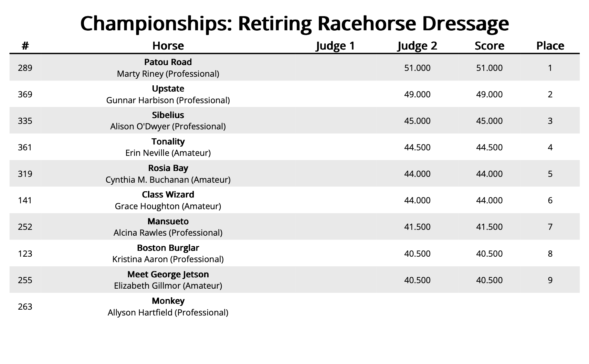
Task: Open the Meet George Jetson entry
Action: coord(168,275)
